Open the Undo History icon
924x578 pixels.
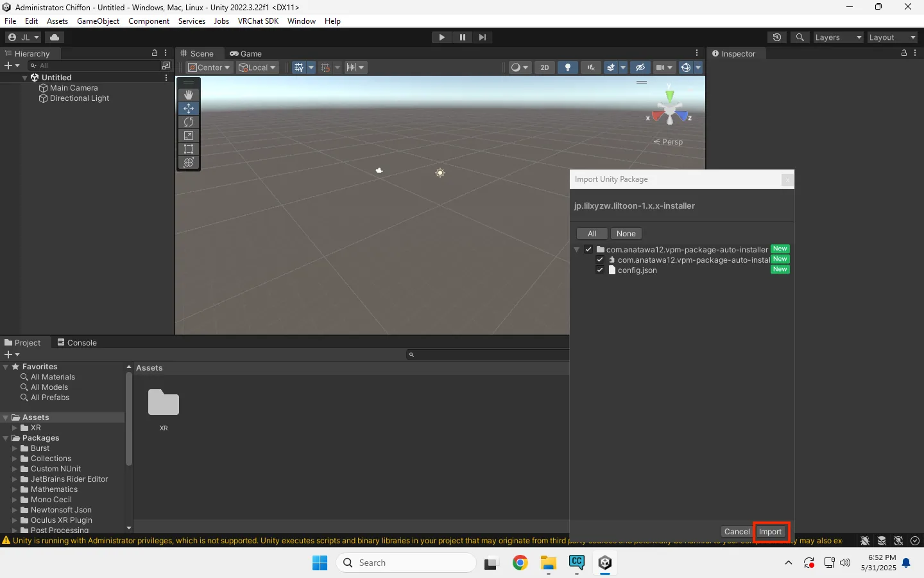pyautogui.click(x=777, y=37)
